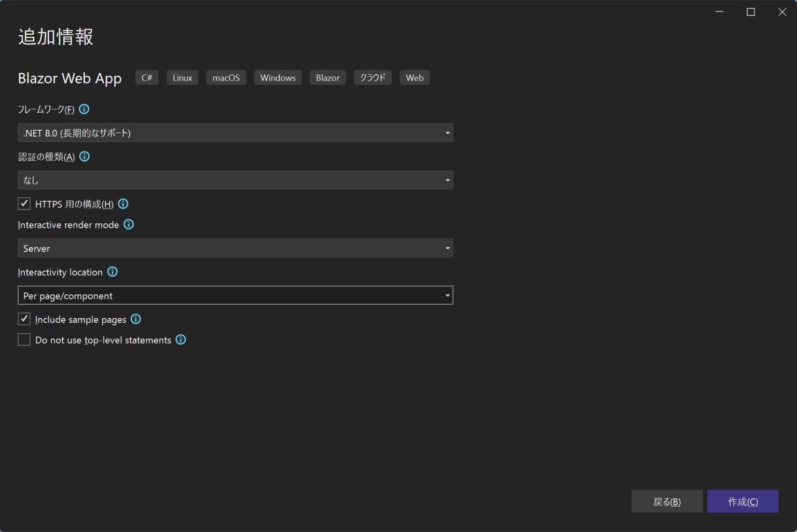Show info for Interactivity location
This screenshot has width=797, height=532.
point(113,271)
